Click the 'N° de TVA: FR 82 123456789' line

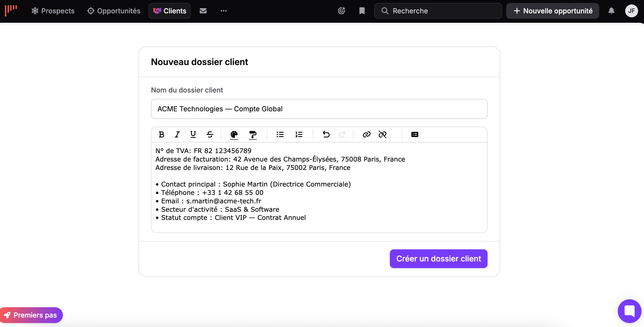coord(203,151)
